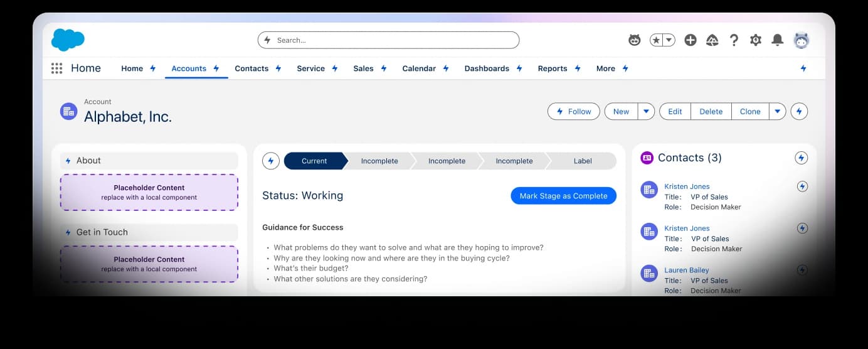
Task: Click the lightning icon next to Contacts tab
Action: click(278, 68)
